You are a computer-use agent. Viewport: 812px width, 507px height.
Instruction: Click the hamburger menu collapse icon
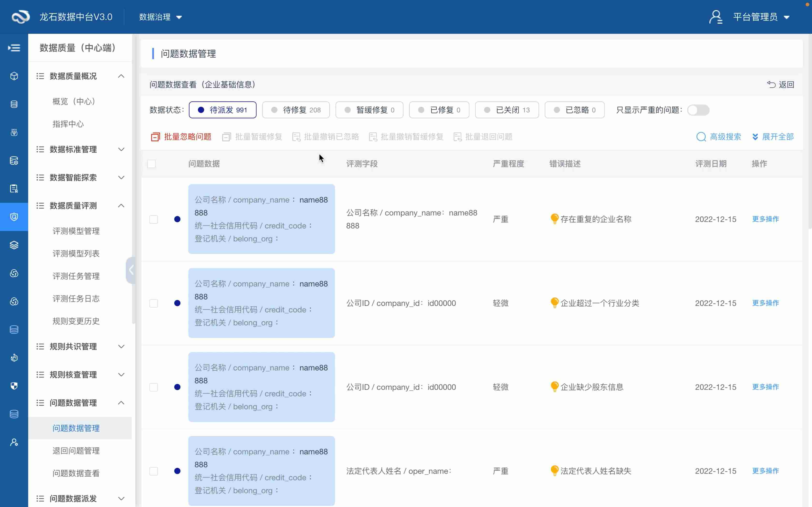[x=14, y=48]
